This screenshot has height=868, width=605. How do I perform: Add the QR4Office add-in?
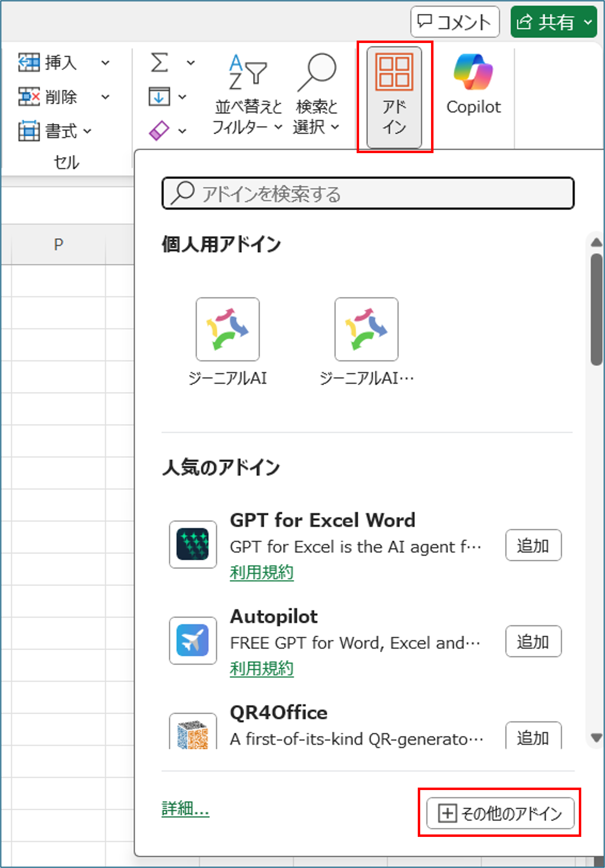coord(533,736)
